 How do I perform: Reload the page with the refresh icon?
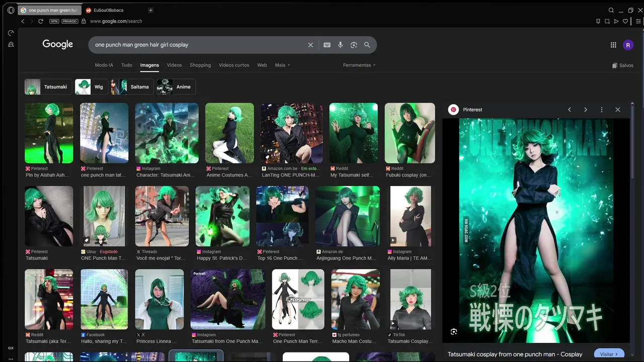[41, 21]
